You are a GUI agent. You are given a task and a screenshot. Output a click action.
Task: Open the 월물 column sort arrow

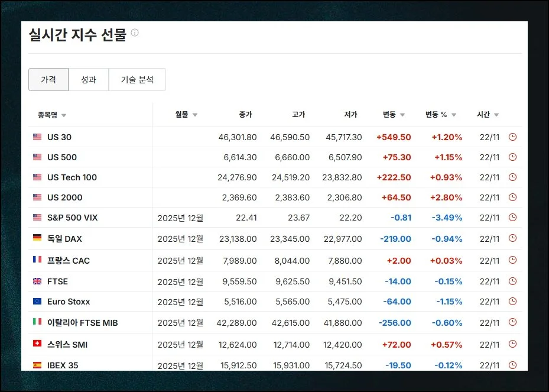pos(195,115)
